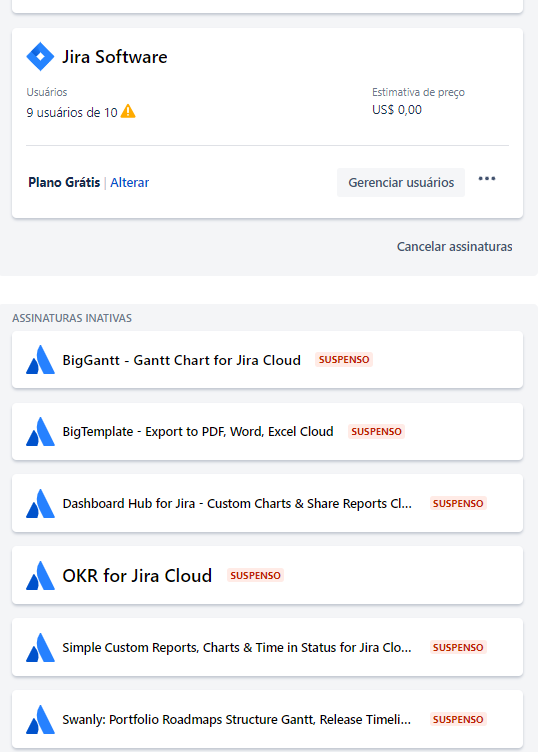Click the Jira Software diamond logo
The width and height of the screenshot is (538, 752).
click(x=40, y=57)
